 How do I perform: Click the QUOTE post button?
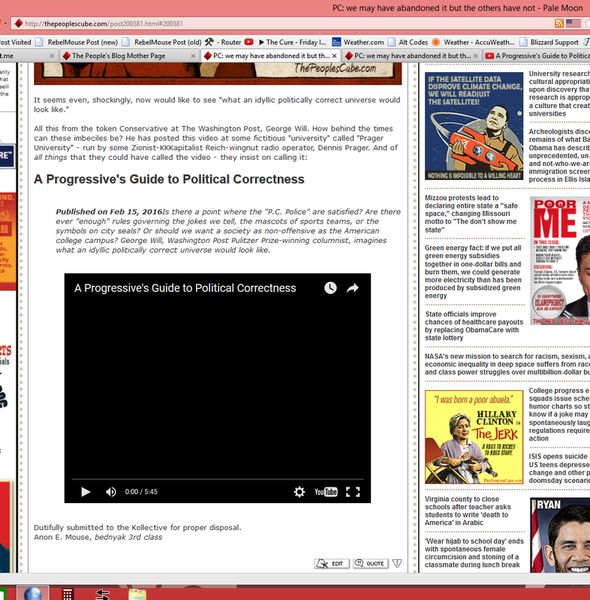(x=370, y=564)
